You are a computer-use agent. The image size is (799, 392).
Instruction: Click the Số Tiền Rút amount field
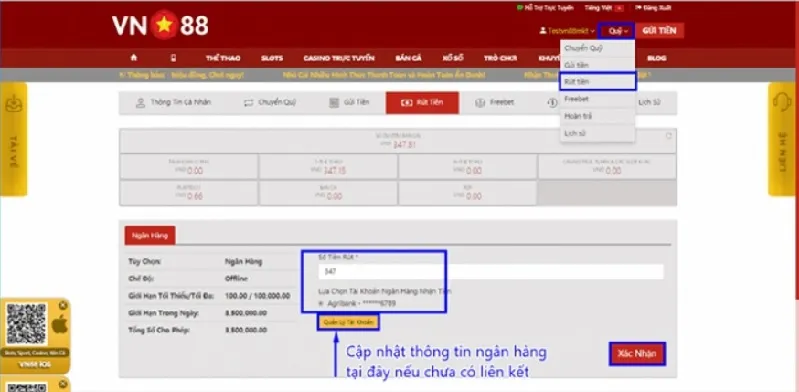tap(491, 272)
